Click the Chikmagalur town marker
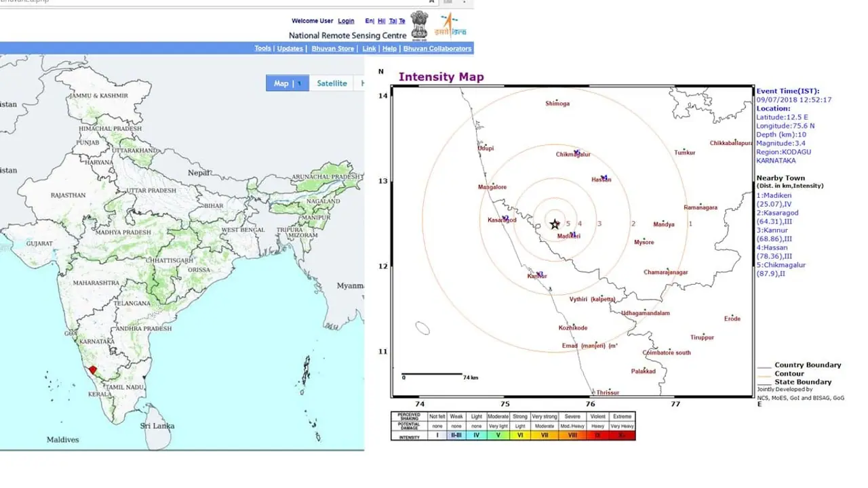 pyautogui.click(x=576, y=152)
